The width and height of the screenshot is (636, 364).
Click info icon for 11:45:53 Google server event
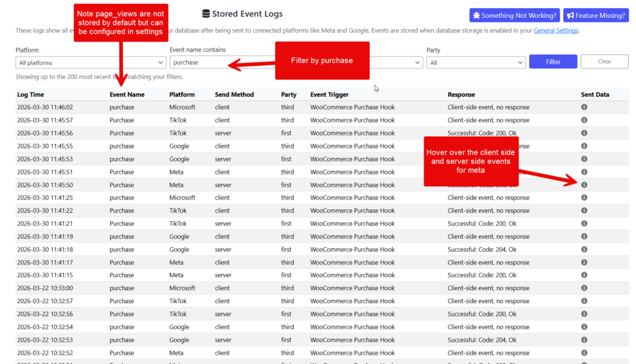[x=584, y=159]
